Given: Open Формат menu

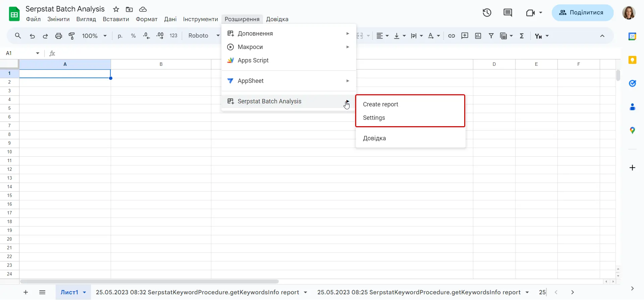Looking at the screenshot, I should [147, 19].
